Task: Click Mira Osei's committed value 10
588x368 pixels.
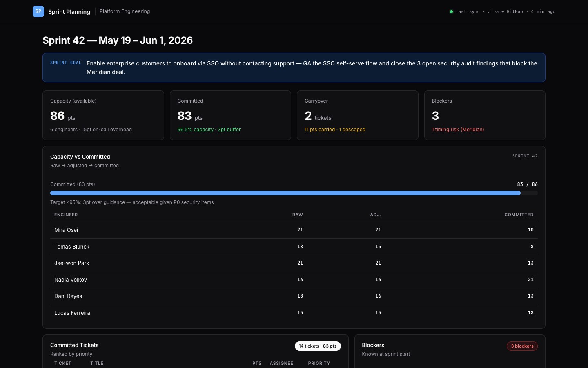Action: tap(530, 230)
